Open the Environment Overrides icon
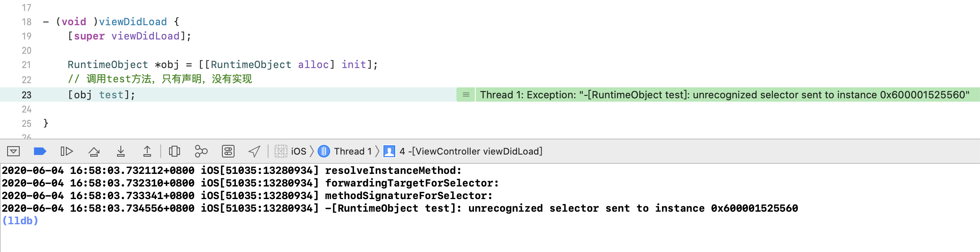Screen dimensions: 980x252 click(228, 151)
